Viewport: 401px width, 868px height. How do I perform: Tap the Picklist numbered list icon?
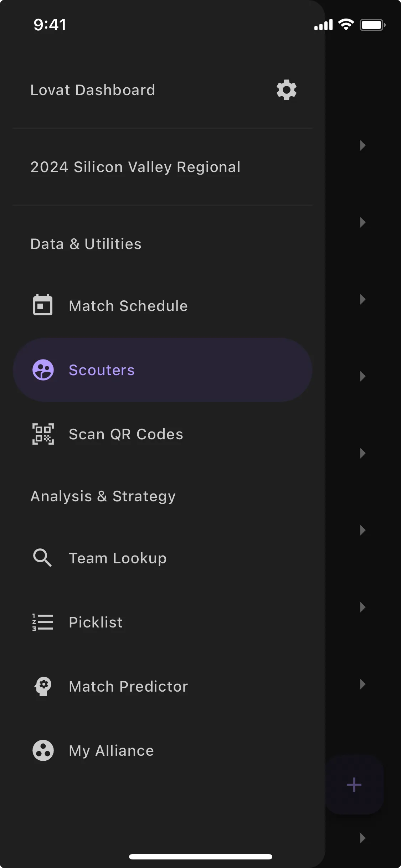43,622
